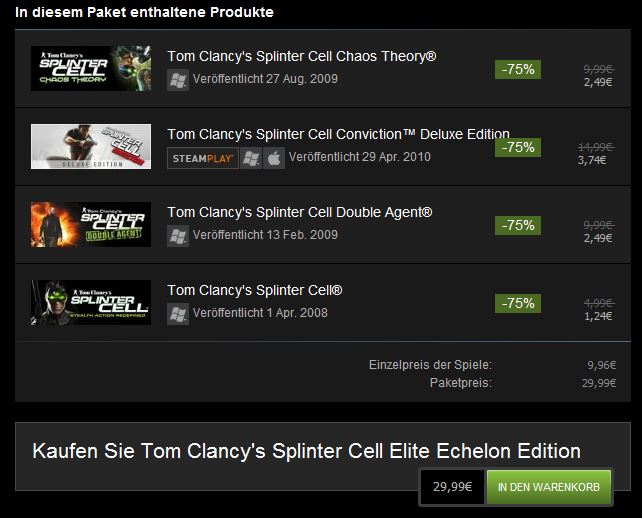642x518 pixels.
Task: Click the -75% badge for Double Agent
Action: [518, 225]
